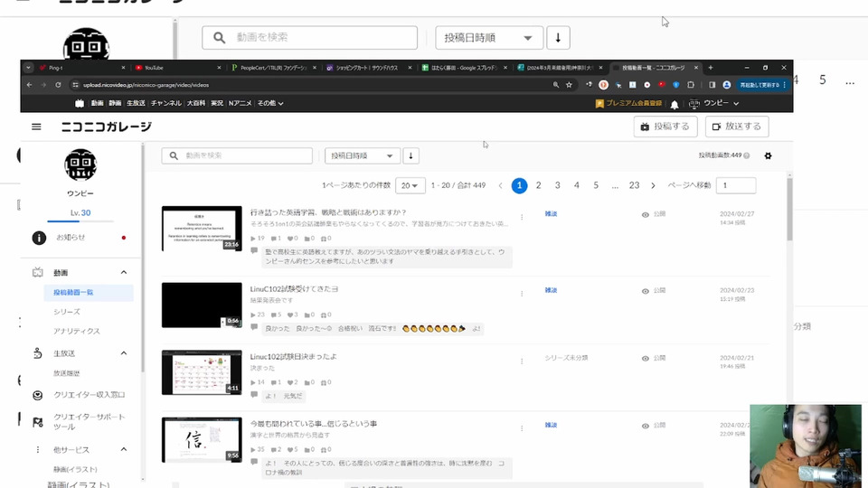Toggle 公開 visibility eye for Linuc102試験日決まったよ
Viewport: 868px width, 488px height.
[645, 359]
